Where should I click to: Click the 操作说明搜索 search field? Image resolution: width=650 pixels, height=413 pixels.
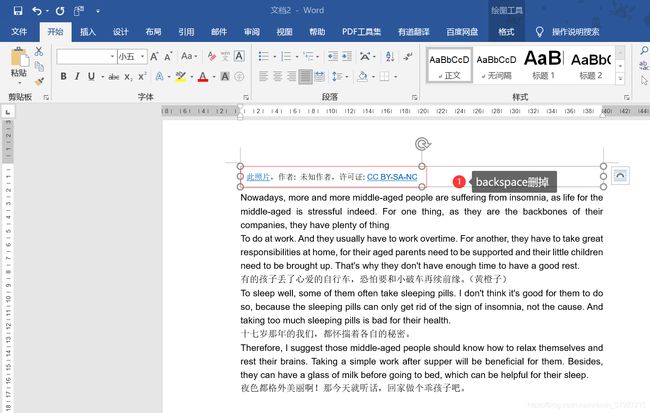(575, 32)
